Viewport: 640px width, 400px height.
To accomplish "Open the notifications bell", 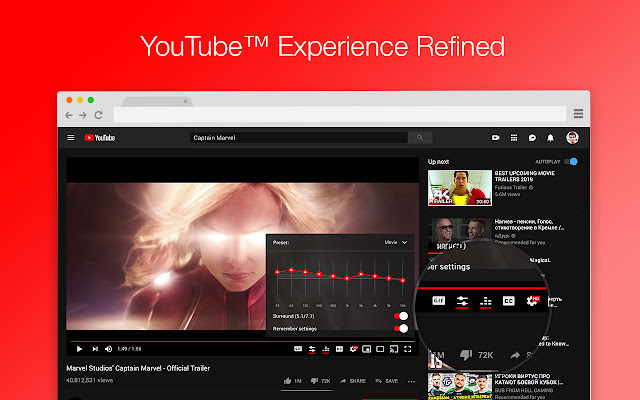I will point(551,138).
